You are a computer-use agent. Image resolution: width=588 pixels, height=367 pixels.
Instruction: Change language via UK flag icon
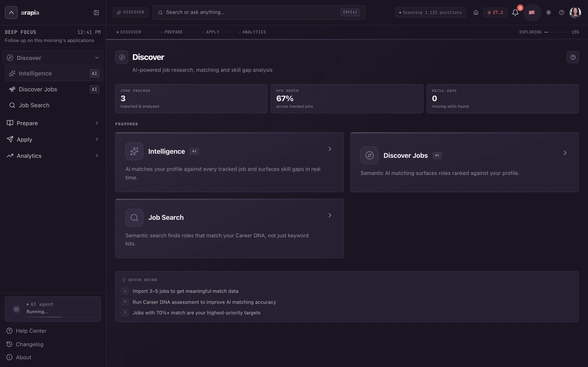[532, 12]
